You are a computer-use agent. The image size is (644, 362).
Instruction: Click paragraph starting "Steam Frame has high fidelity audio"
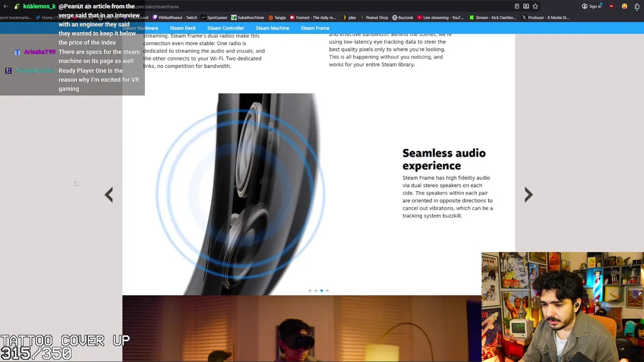pos(447,197)
